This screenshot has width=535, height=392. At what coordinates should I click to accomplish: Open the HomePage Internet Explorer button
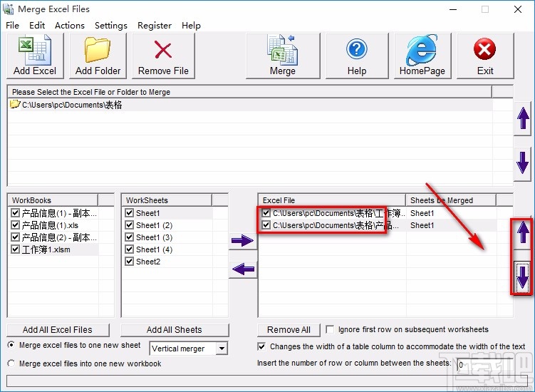tap(422, 56)
